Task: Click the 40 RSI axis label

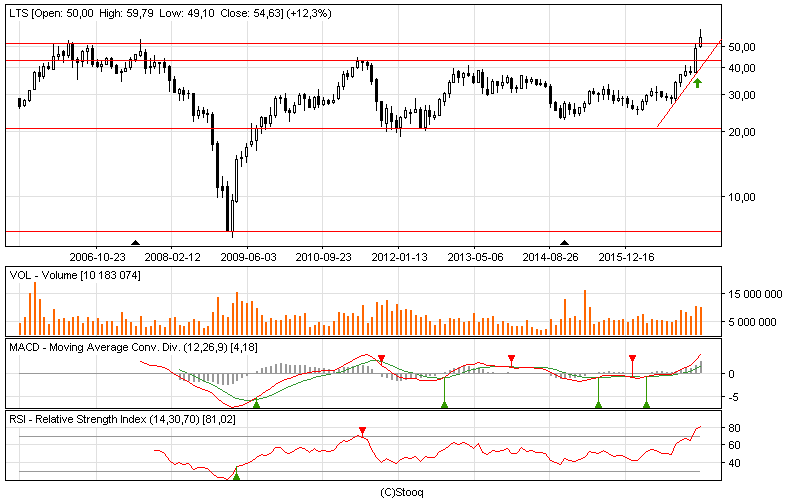Action: click(734, 463)
